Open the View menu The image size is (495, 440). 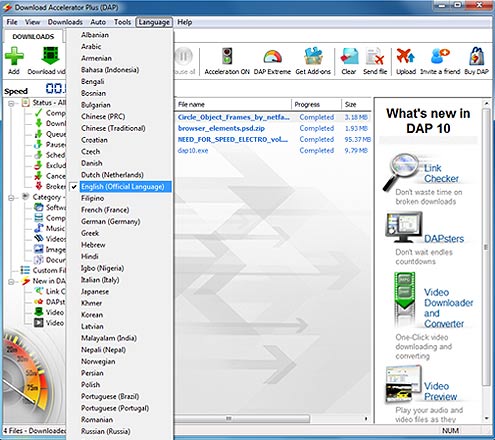coord(32,22)
